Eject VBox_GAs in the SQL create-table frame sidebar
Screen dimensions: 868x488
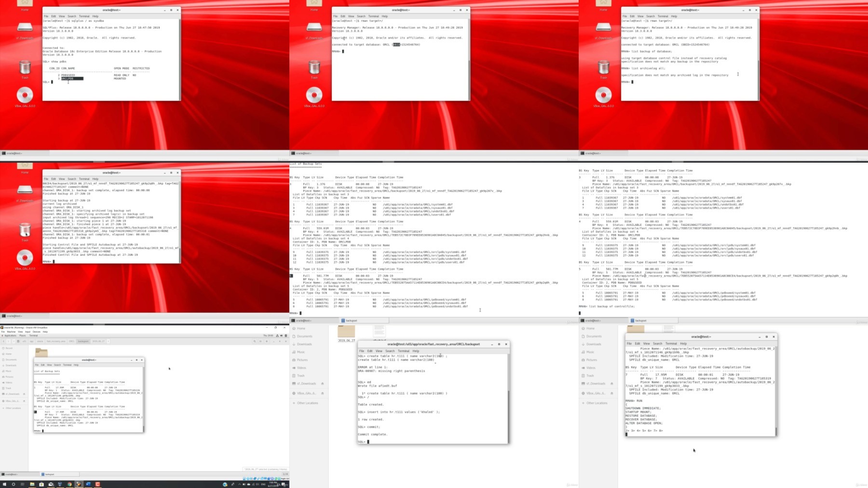pos(322,393)
